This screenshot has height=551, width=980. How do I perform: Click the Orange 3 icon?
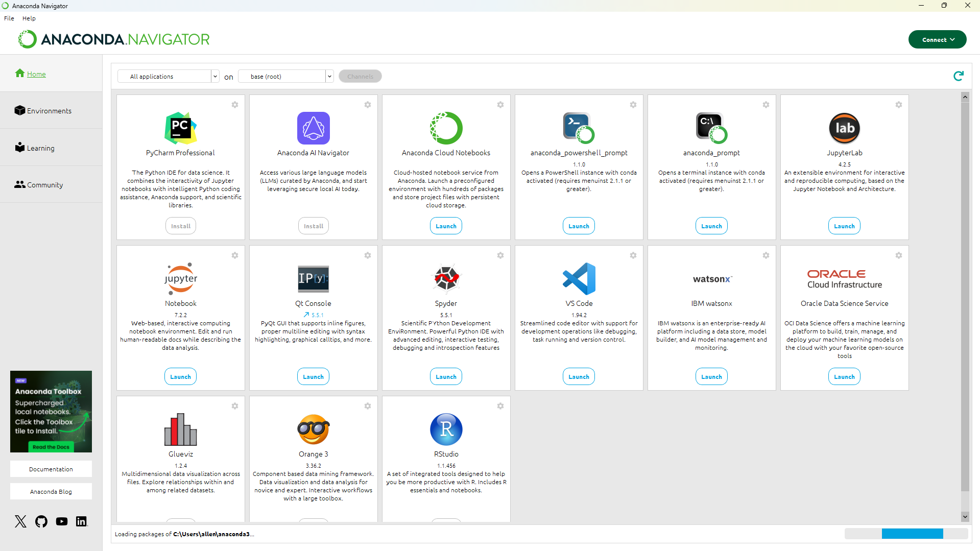pyautogui.click(x=313, y=429)
